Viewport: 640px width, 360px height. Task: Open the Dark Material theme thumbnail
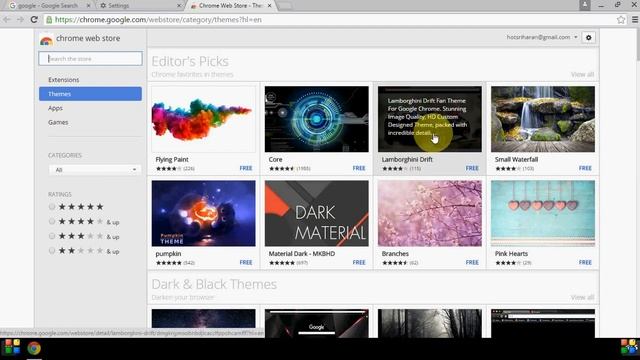tap(316, 213)
